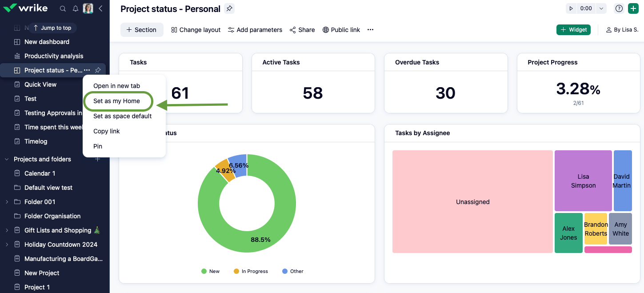Start the timer play button
The image size is (644, 293).
point(571,8)
